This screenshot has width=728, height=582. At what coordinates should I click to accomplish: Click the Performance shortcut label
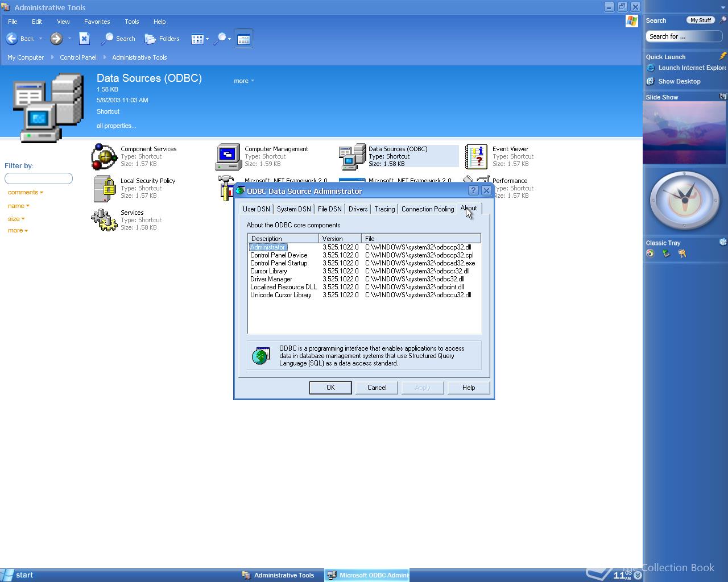pyautogui.click(x=510, y=181)
